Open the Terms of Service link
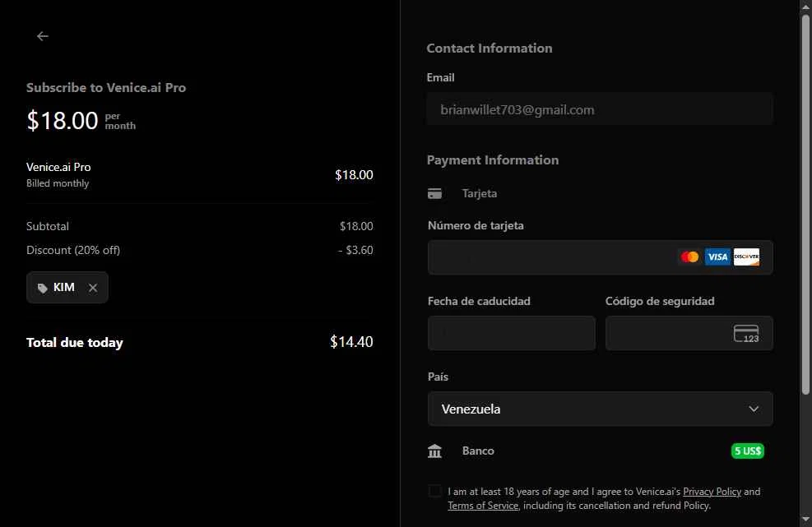 coord(483,506)
